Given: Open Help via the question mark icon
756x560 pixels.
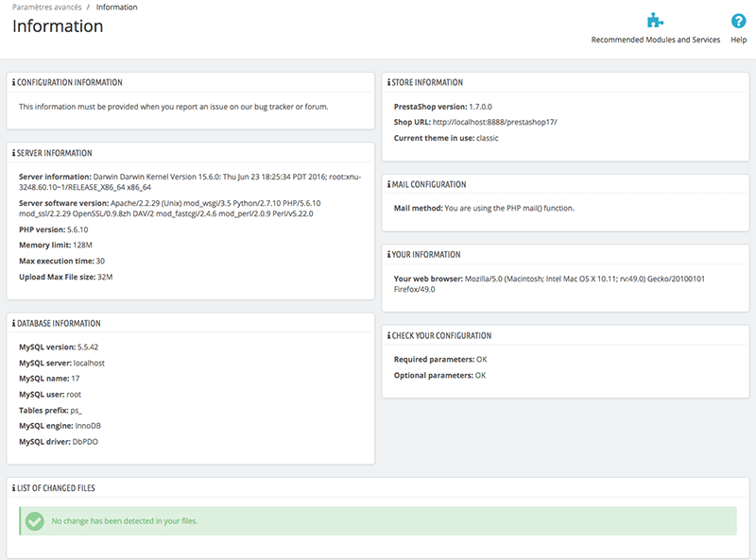Looking at the screenshot, I should pos(739,21).
